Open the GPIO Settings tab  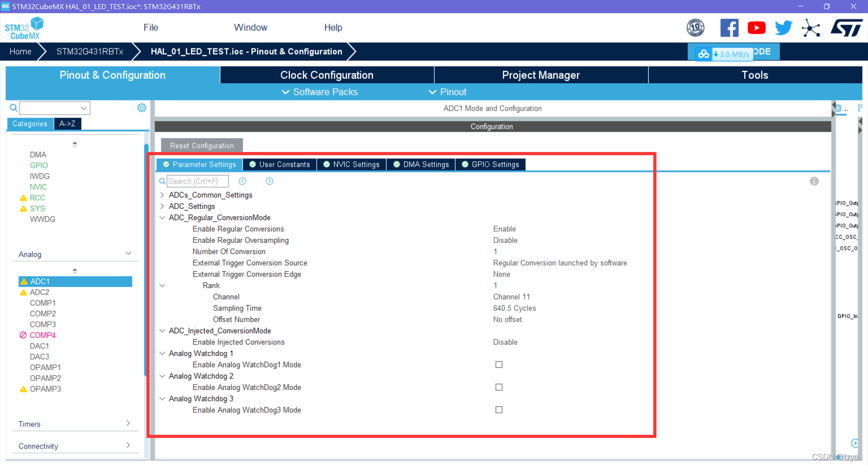491,165
